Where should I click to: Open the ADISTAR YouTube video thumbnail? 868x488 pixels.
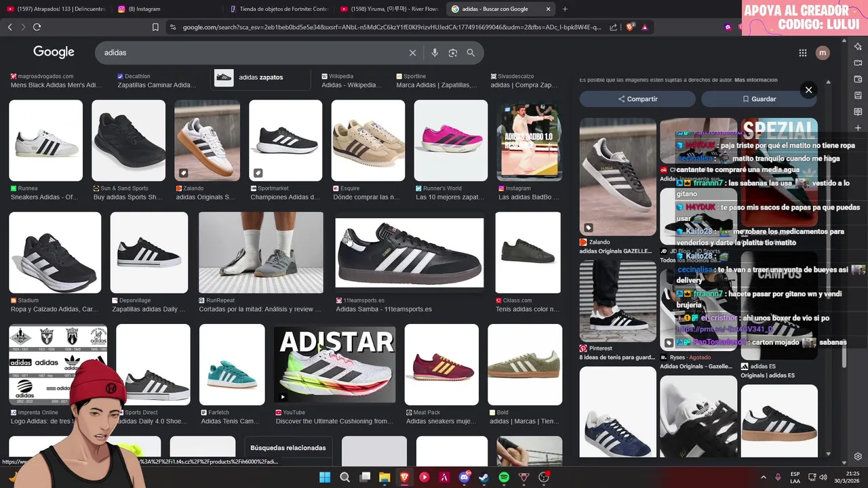tap(335, 365)
